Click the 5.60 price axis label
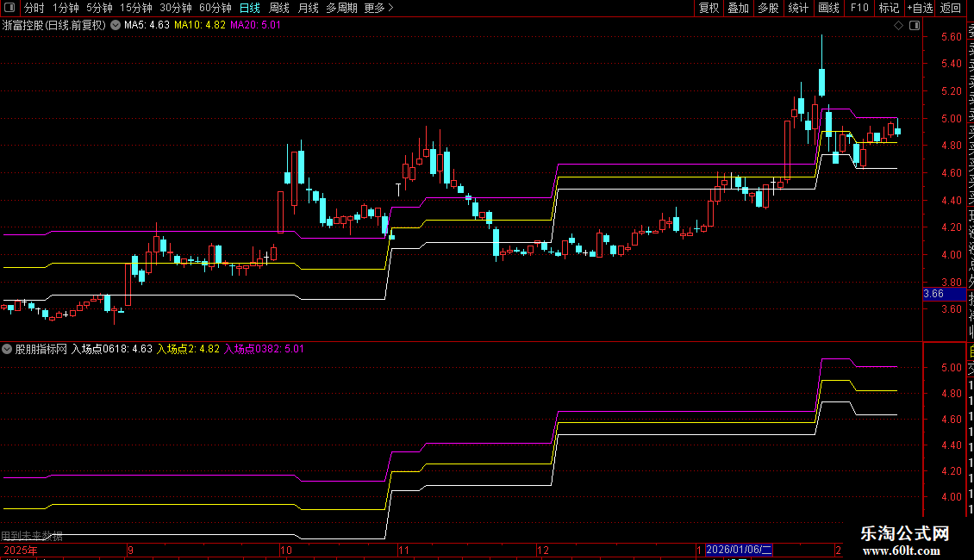This screenshot has width=974, height=560. coord(951,37)
